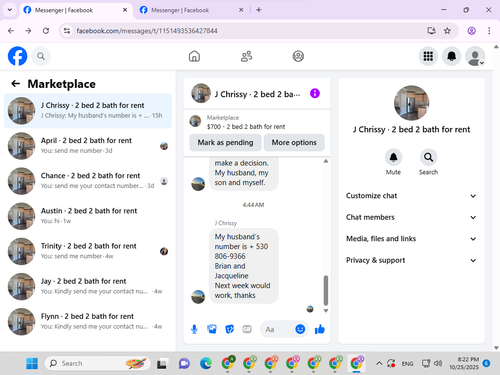
Task: Open the account profile avatar menu
Action: click(x=475, y=56)
